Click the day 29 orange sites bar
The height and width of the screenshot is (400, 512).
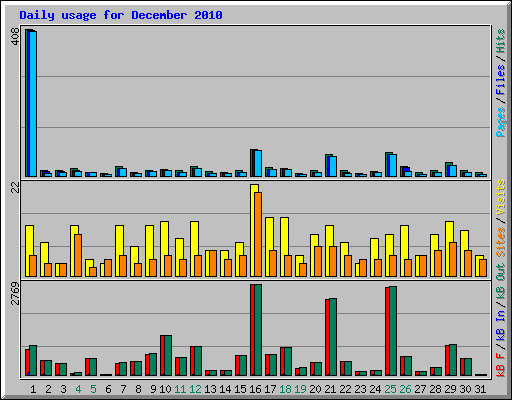(453, 259)
